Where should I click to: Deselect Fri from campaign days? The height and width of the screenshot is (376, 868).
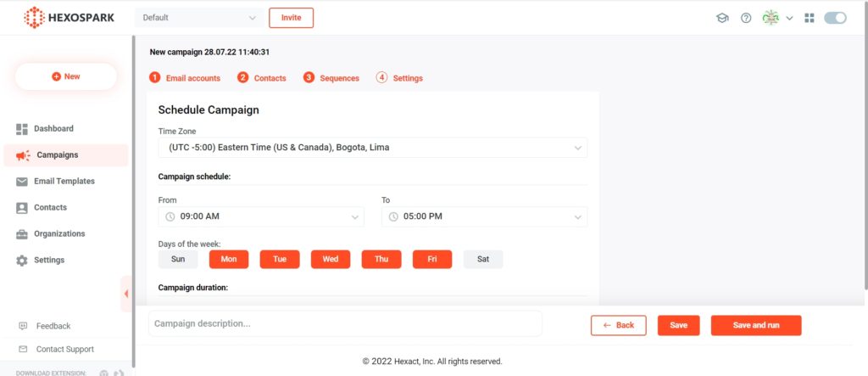point(432,259)
